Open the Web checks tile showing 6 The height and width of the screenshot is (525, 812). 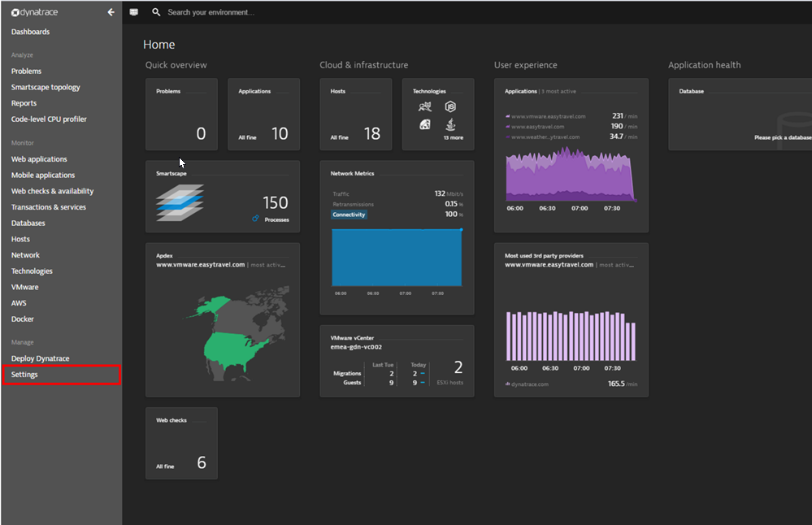[181, 443]
